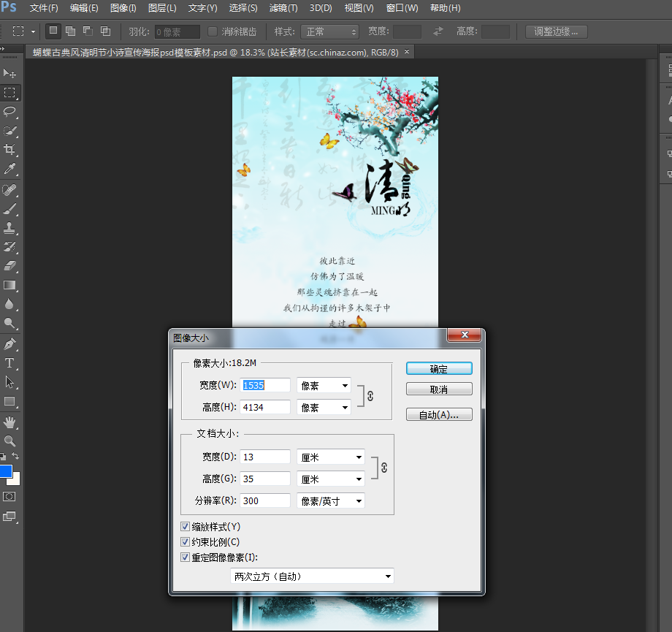
Task: Open document width 厘米 unit dropdown
Action: click(x=331, y=457)
